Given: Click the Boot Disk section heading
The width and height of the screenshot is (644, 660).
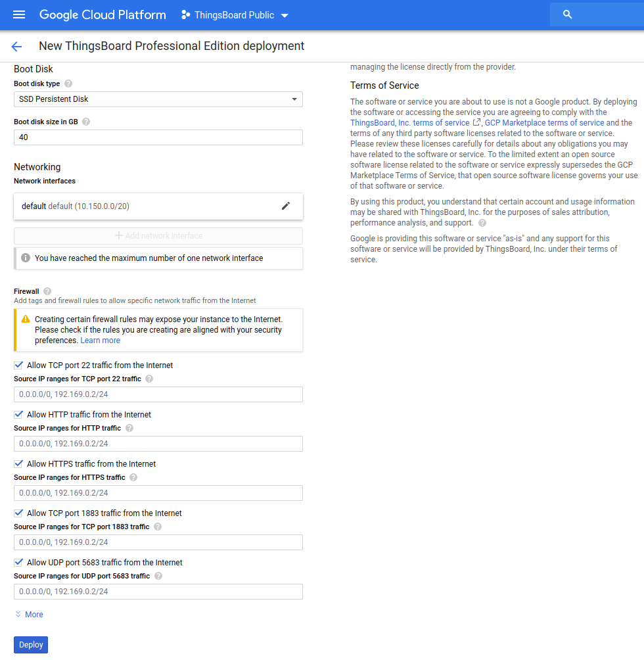Looking at the screenshot, I should pos(34,69).
